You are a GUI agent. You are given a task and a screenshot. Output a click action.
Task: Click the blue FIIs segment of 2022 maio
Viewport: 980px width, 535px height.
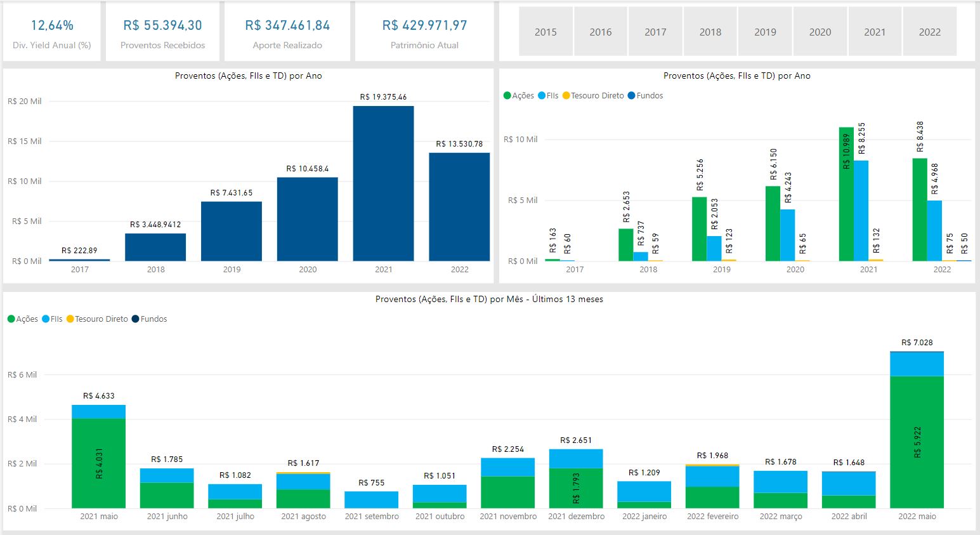(917, 364)
